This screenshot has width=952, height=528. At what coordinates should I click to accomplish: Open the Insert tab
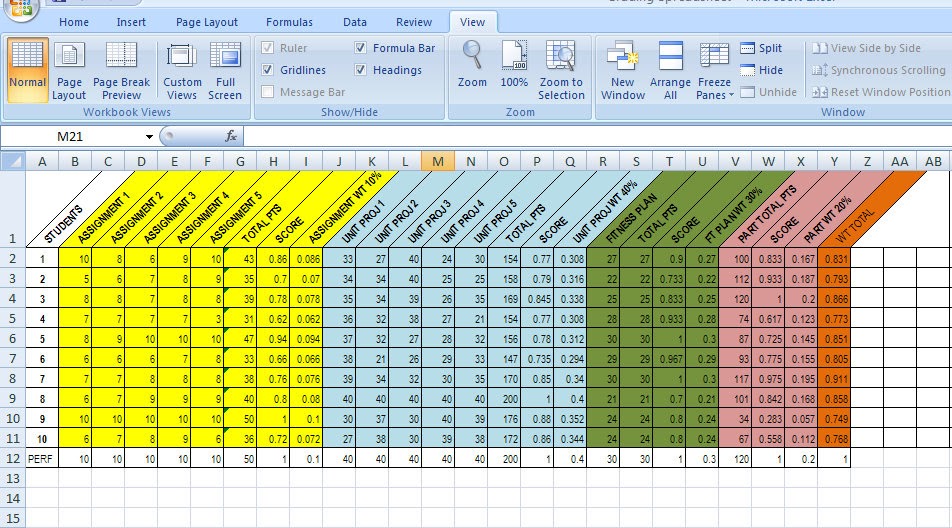(x=131, y=22)
